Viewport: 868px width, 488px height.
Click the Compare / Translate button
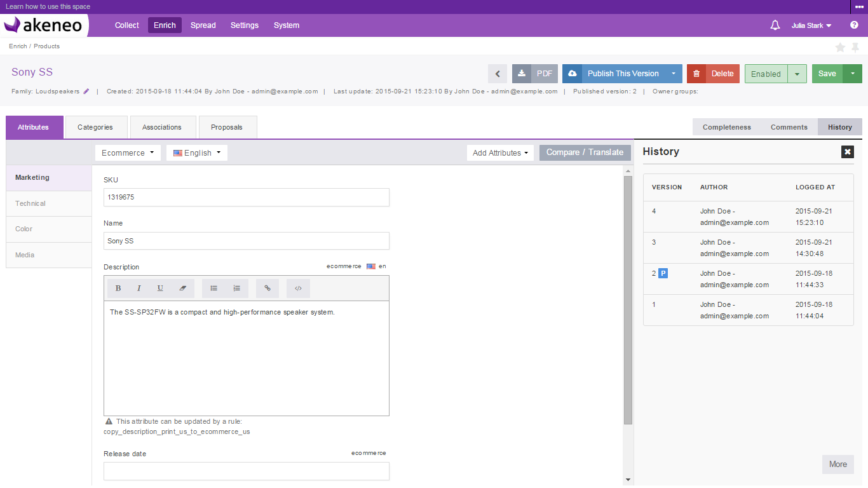585,152
